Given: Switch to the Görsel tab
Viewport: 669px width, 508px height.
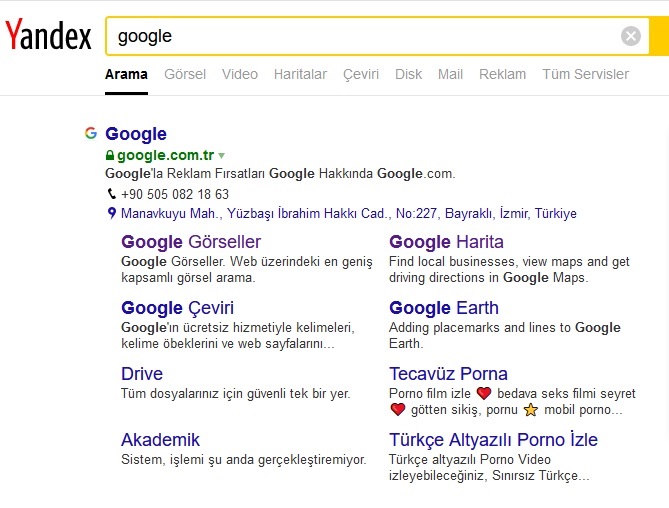Looking at the screenshot, I should [185, 74].
